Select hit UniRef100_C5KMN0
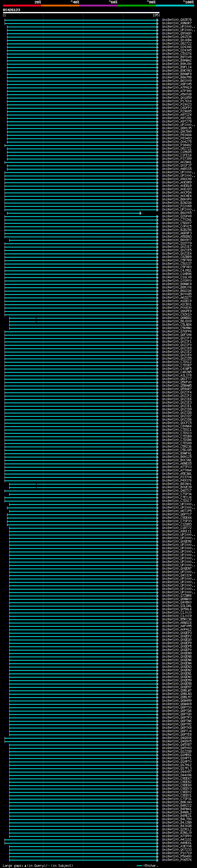Viewport: 197px width, 868px height. point(176,328)
